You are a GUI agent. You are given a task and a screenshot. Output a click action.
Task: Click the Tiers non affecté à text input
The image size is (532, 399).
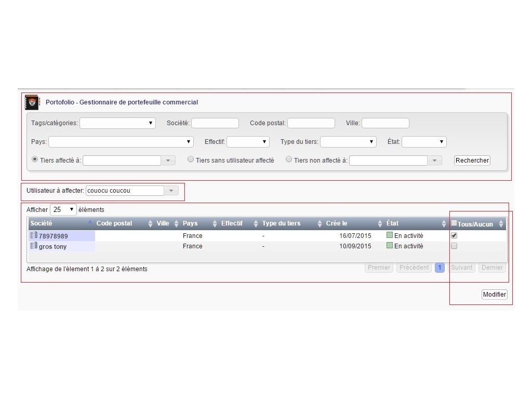click(389, 161)
